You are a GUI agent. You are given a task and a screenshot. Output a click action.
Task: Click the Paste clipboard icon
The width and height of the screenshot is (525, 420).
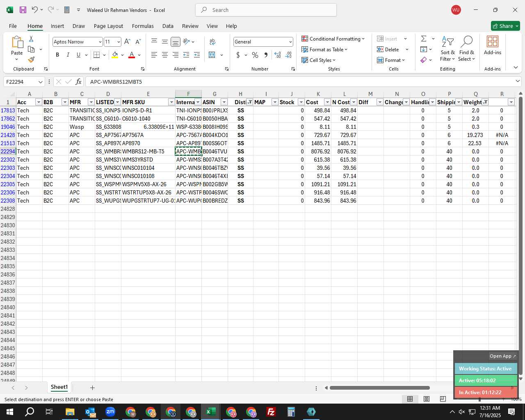(x=17, y=42)
